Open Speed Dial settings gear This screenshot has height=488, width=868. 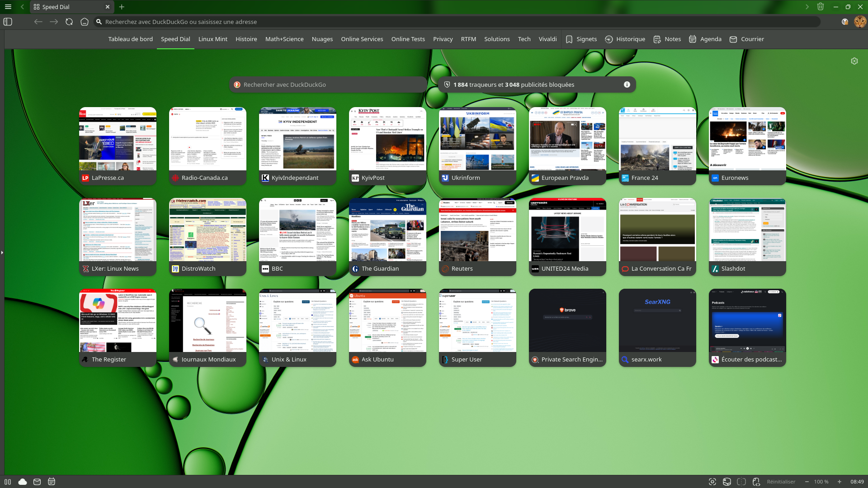(854, 61)
